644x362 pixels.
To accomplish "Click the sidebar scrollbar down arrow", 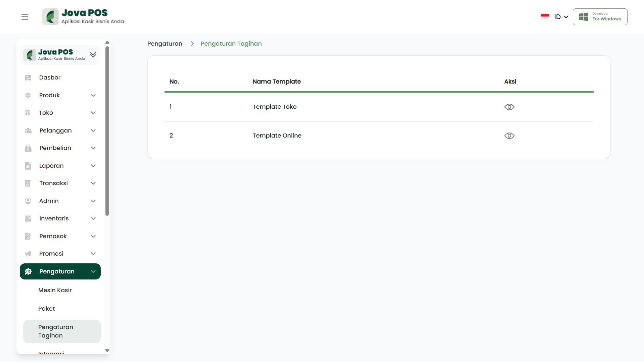I will [x=107, y=350].
